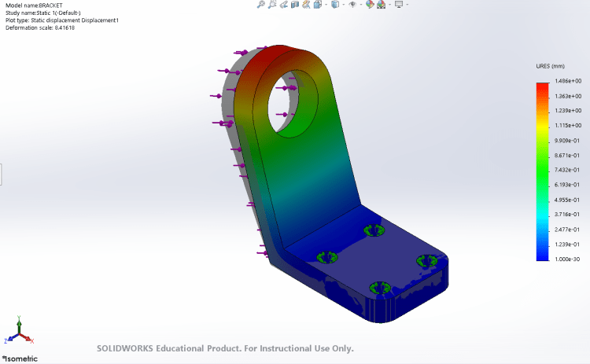
Task: Click the Previous View icon
Action: click(x=283, y=5)
